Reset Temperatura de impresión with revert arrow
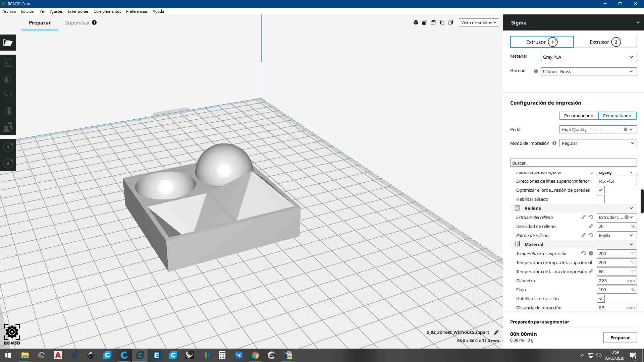This screenshot has height=362, width=644. [x=583, y=253]
